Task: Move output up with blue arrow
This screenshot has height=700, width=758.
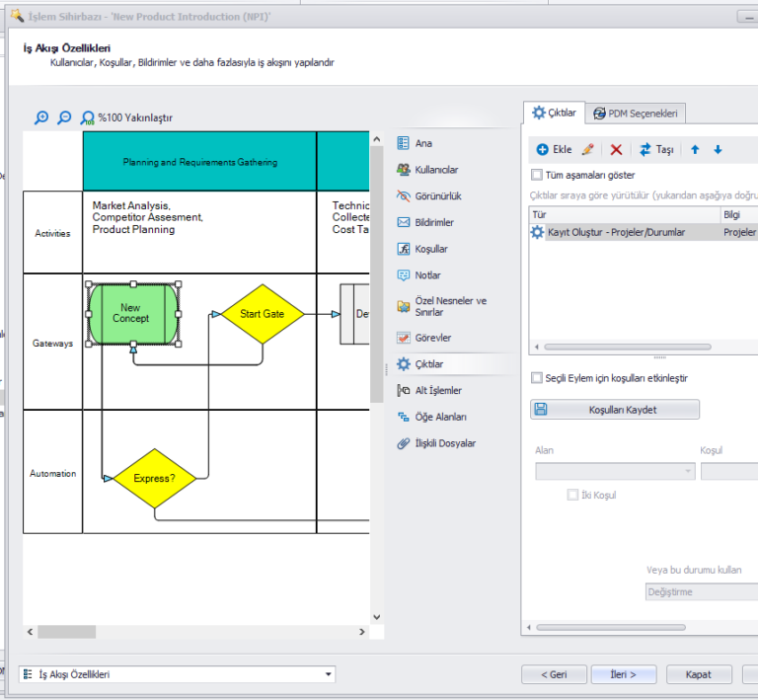Action: (x=695, y=149)
